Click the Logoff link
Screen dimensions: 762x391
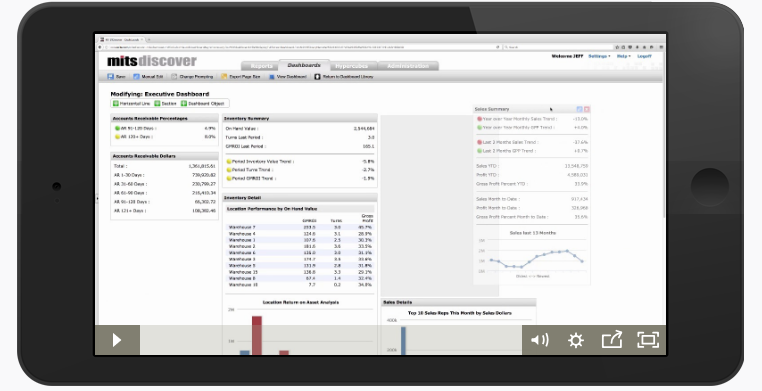[644, 56]
